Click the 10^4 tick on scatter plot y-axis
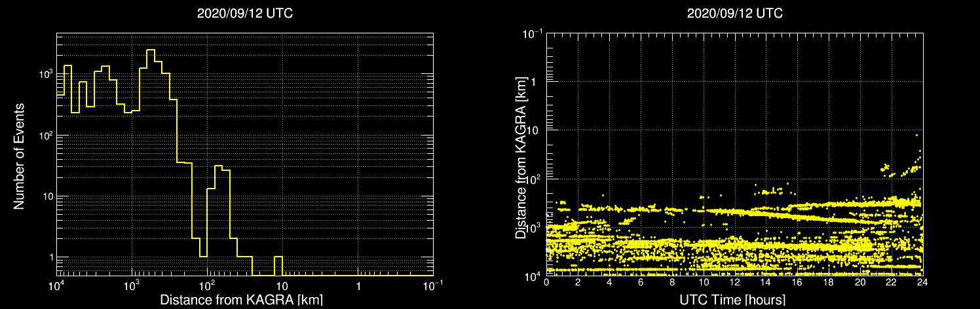Image resolution: width=980 pixels, height=309 pixels. pyautogui.click(x=533, y=276)
